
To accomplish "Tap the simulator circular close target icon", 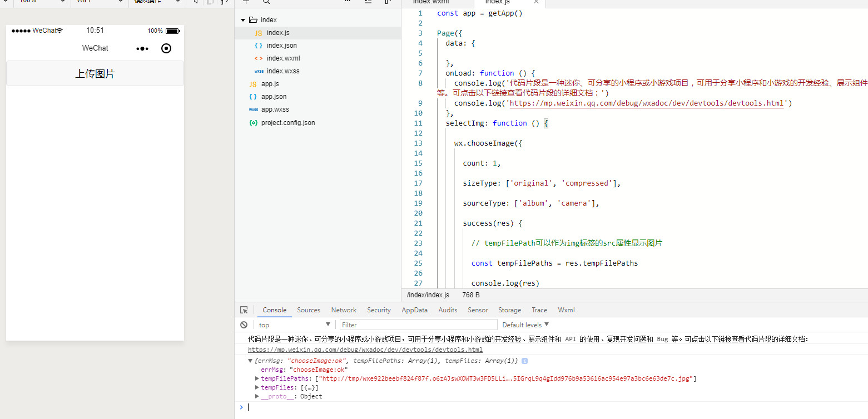I will [166, 48].
